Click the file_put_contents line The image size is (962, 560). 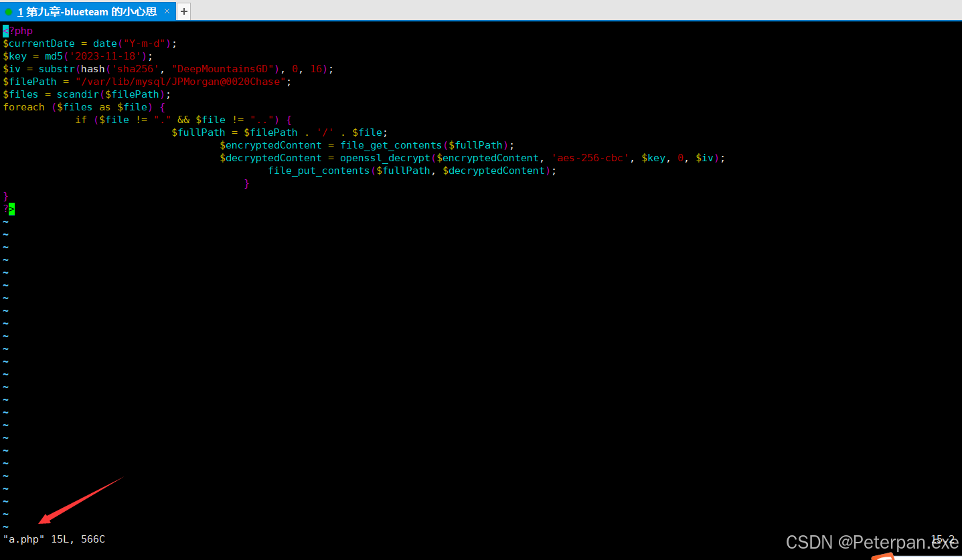pyautogui.click(x=412, y=171)
